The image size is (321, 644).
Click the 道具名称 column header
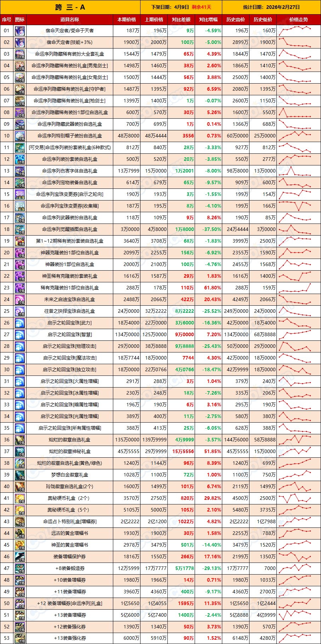(x=70, y=20)
